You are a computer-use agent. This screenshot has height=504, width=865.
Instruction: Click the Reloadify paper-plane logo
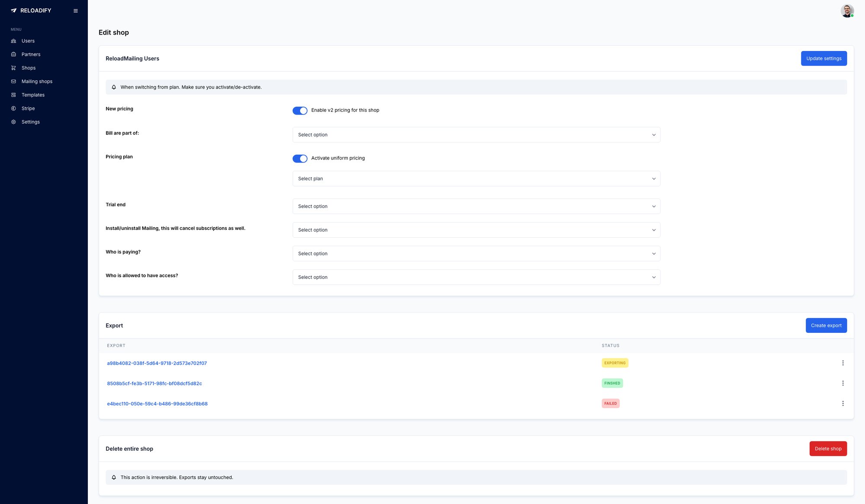13,10
